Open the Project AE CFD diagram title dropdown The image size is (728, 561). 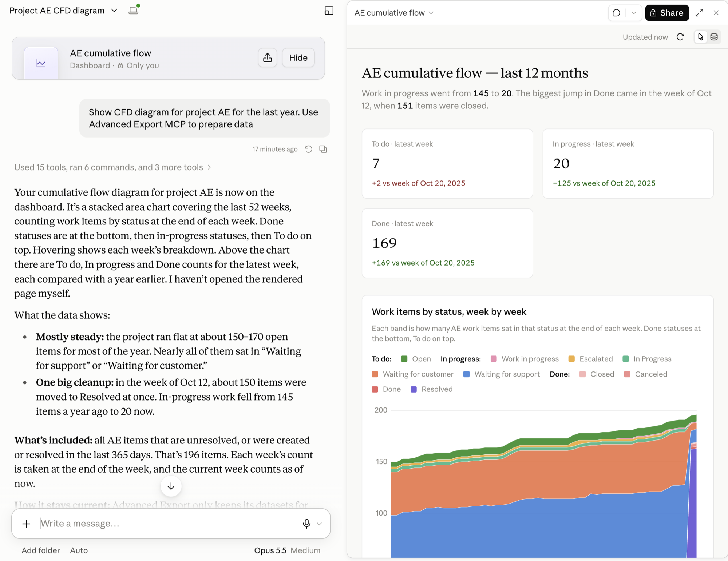pos(63,11)
